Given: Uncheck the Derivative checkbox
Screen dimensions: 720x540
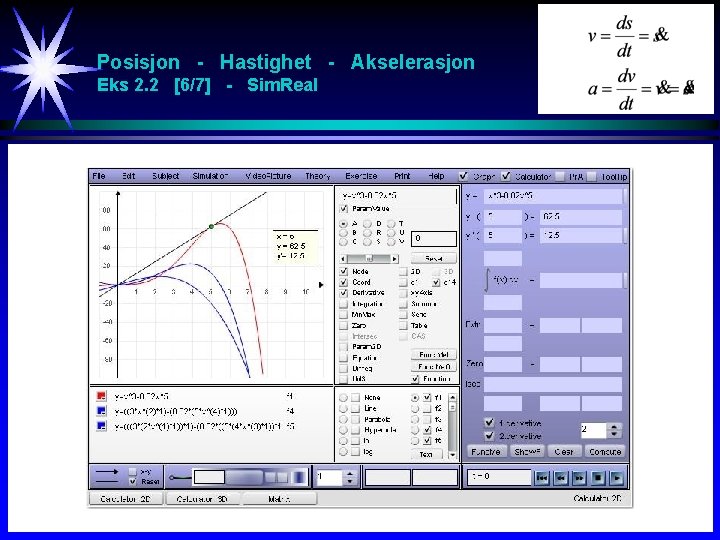Looking at the screenshot, I should coord(343,292).
